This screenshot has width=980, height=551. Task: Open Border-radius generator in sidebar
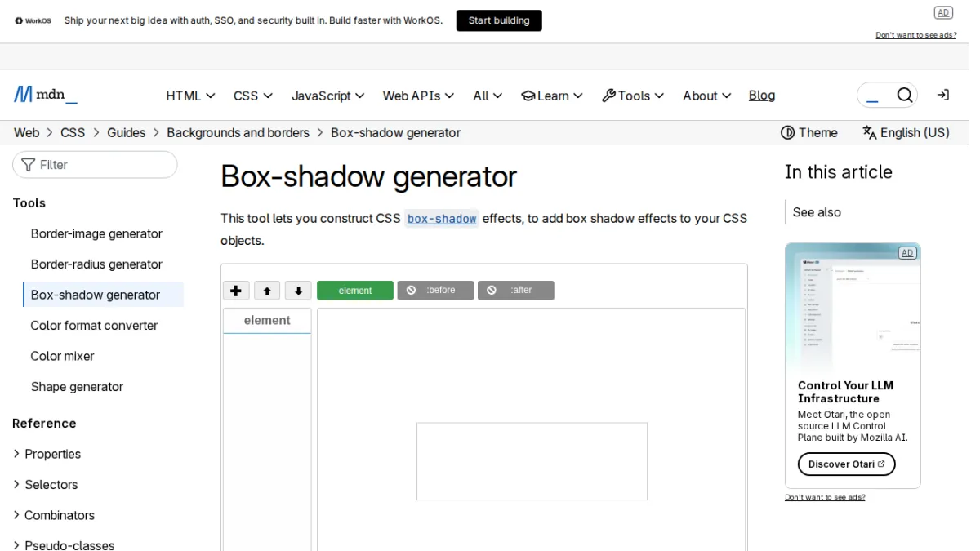pos(96,264)
